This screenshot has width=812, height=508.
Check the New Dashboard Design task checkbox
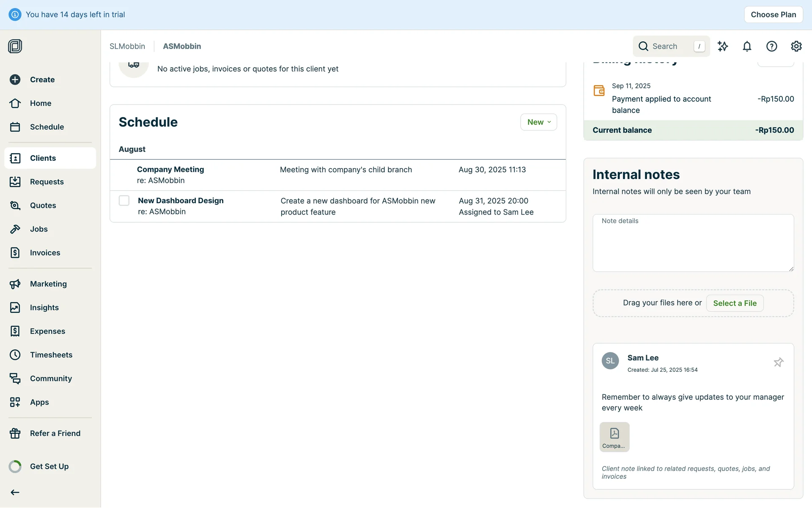tap(124, 201)
